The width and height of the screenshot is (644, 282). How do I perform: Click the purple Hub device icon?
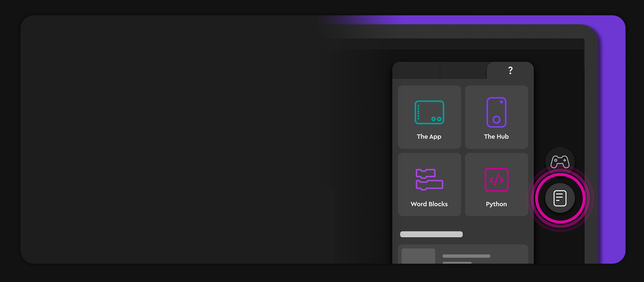click(x=496, y=112)
